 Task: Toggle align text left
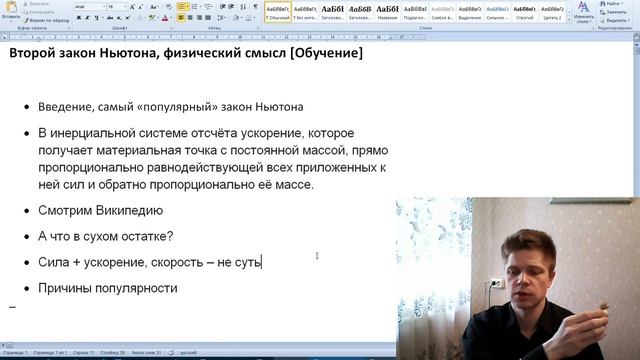[181, 18]
